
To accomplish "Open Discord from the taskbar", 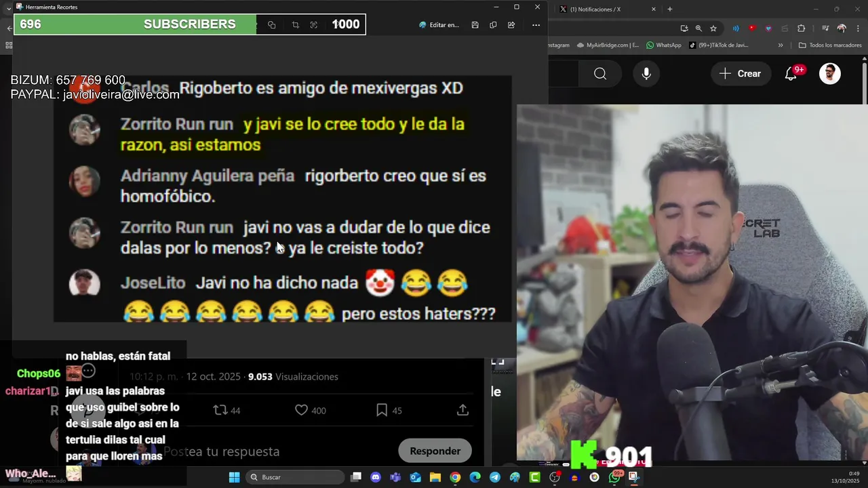I will (x=376, y=477).
